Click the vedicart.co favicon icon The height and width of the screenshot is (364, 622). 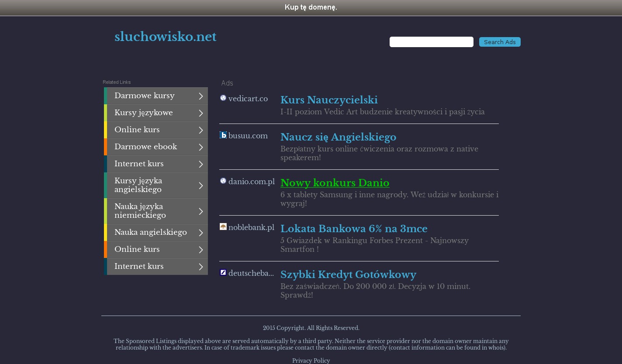[223, 98]
